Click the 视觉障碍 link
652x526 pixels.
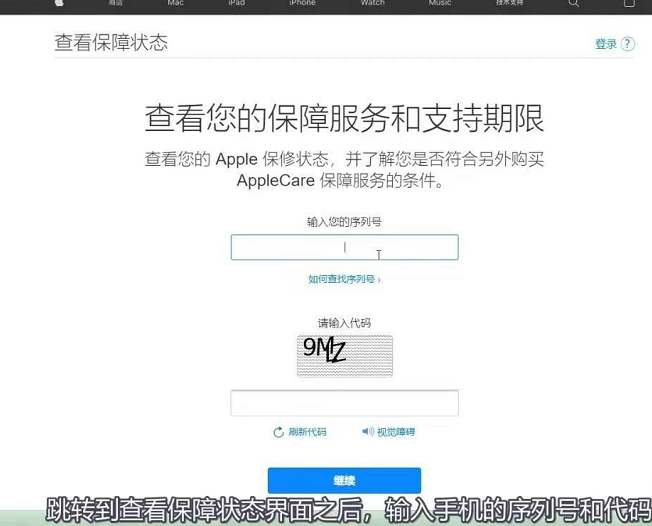pos(396,432)
